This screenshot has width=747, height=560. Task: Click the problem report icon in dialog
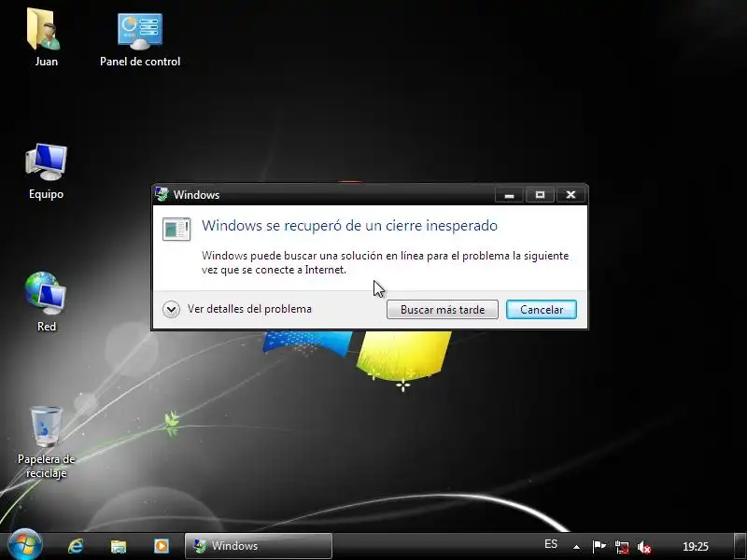click(x=176, y=229)
